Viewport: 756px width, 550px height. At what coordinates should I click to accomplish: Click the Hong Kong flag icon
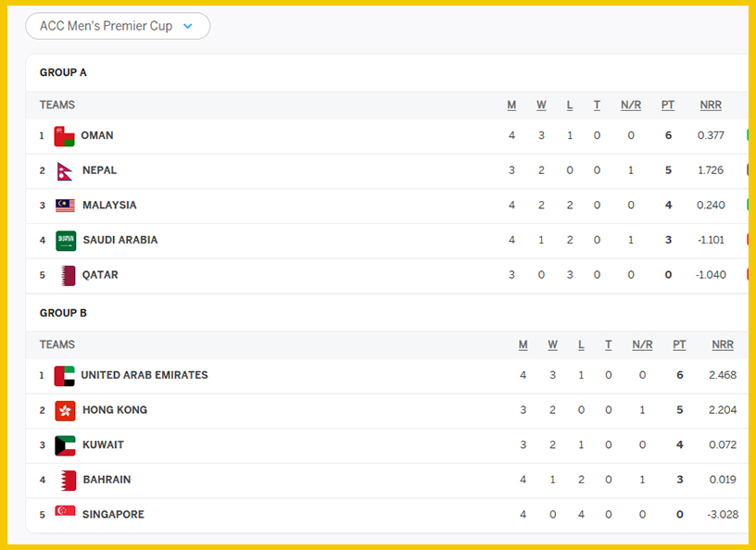(x=65, y=410)
